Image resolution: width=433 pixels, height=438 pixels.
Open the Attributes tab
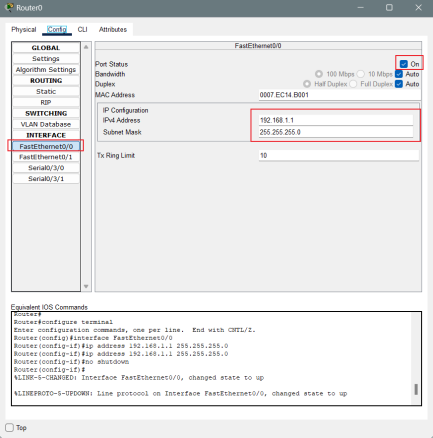coord(113,29)
